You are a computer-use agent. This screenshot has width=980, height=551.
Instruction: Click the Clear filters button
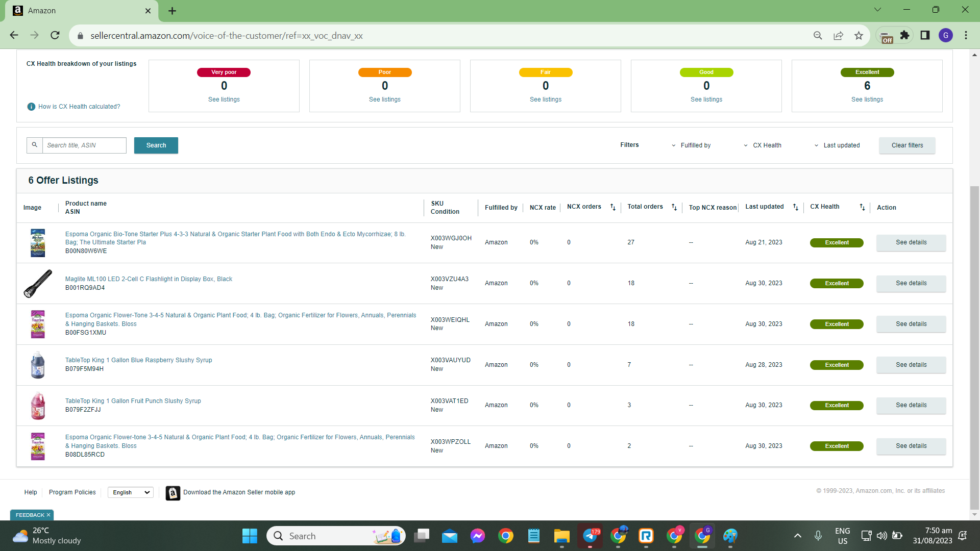pos(907,145)
